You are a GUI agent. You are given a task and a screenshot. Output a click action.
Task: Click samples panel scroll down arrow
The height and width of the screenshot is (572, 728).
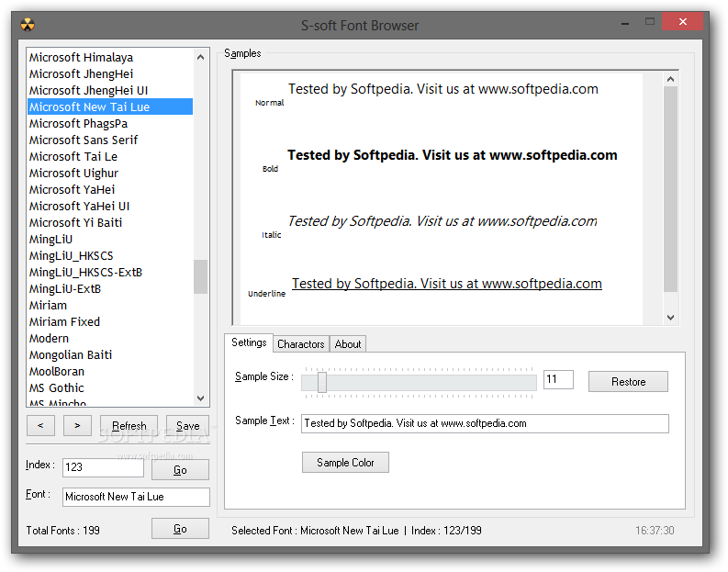pyautogui.click(x=670, y=318)
